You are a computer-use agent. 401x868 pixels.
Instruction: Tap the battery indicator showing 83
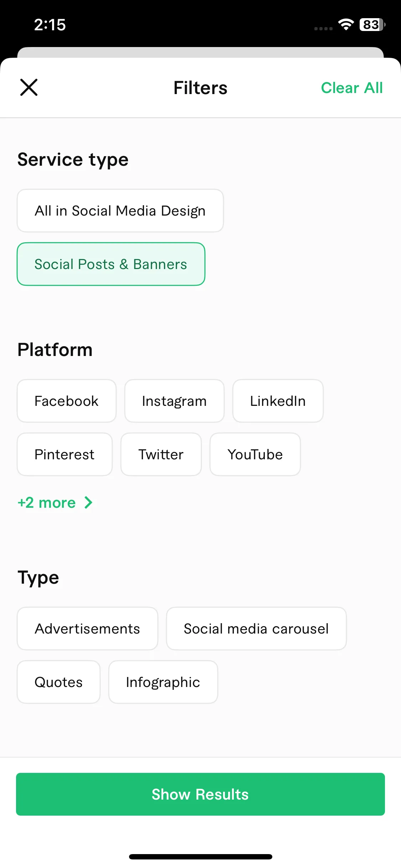pos(372,25)
